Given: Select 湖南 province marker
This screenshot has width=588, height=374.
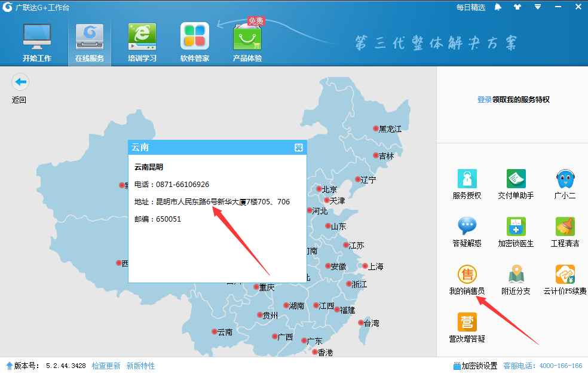Looking at the screenshot, I should click(293, 306).
